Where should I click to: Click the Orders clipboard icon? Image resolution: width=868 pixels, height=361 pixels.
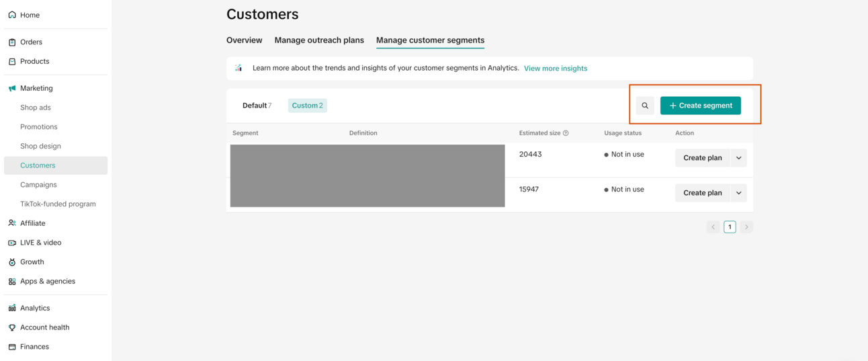[12, 42]
